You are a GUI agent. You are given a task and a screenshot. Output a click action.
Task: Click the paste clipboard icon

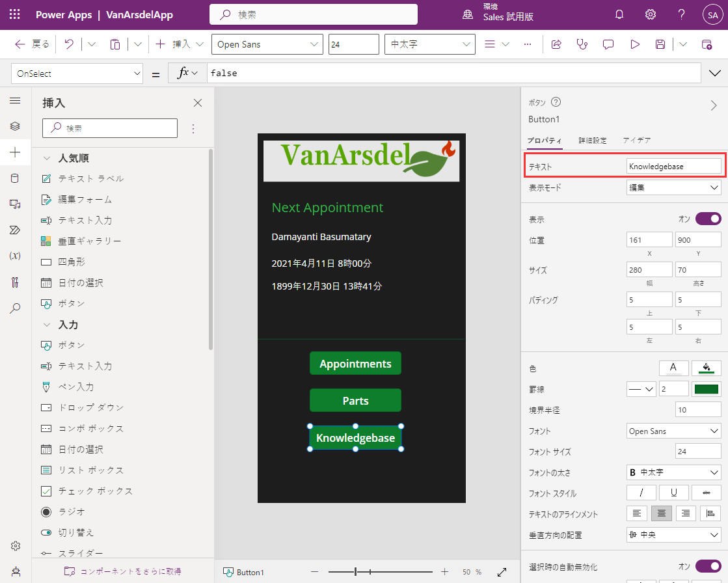(x=115, y=44)
